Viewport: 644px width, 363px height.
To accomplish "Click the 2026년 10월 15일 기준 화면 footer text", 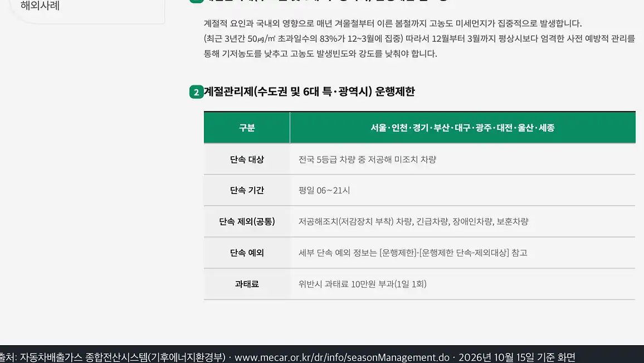I will click(516, 357).
